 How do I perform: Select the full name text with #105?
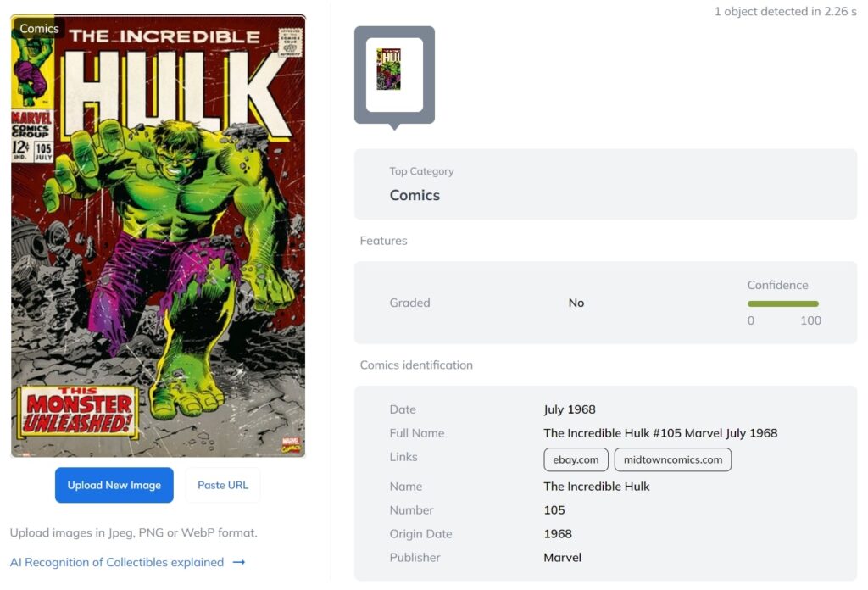point(660,433)
